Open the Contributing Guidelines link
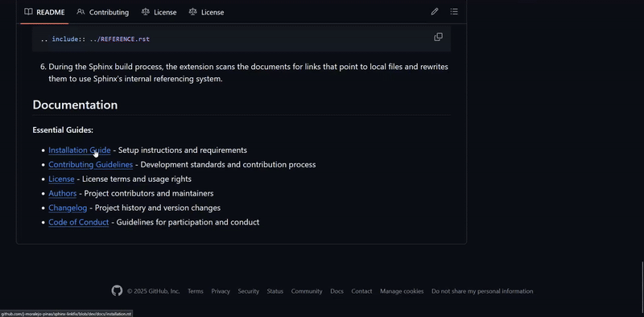This screenshot has height=317, width=644. pyautogui.click(x=90, y=165)
